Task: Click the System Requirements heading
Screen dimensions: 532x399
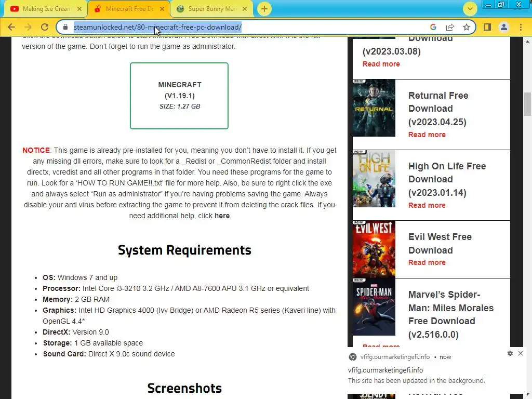Action: tap(184, 250)
